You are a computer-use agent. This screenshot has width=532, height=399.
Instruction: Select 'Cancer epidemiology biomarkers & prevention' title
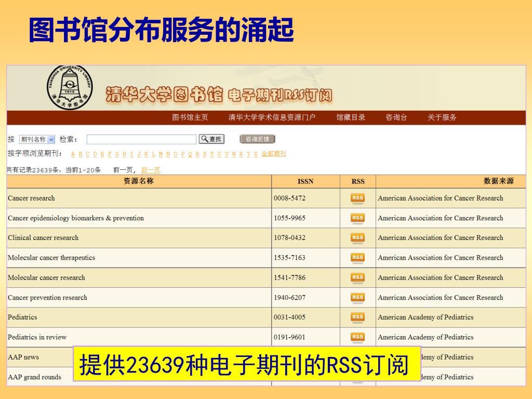tap(76, 218)
